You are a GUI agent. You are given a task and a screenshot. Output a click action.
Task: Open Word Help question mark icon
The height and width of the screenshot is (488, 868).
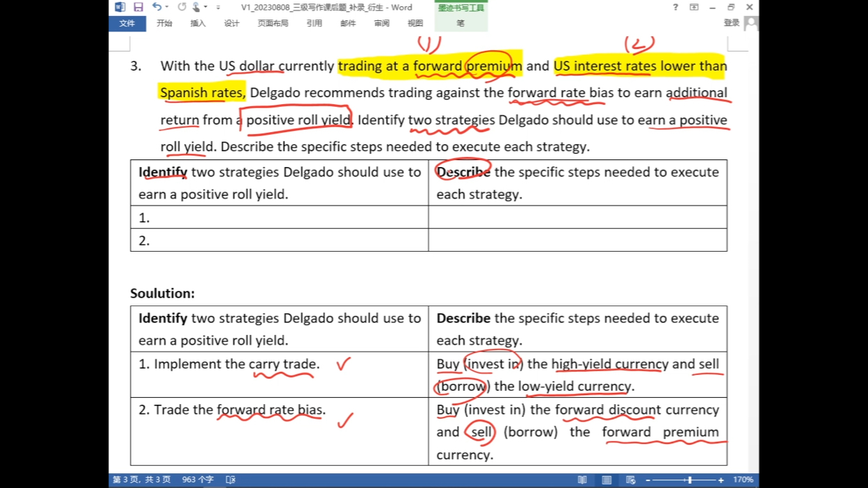675,7
